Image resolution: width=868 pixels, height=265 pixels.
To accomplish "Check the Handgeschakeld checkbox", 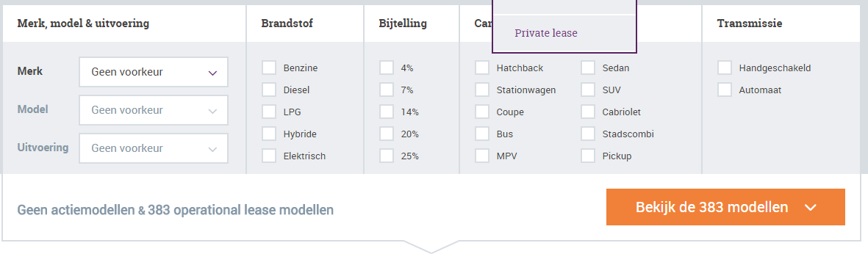I will tap(725, 68).
